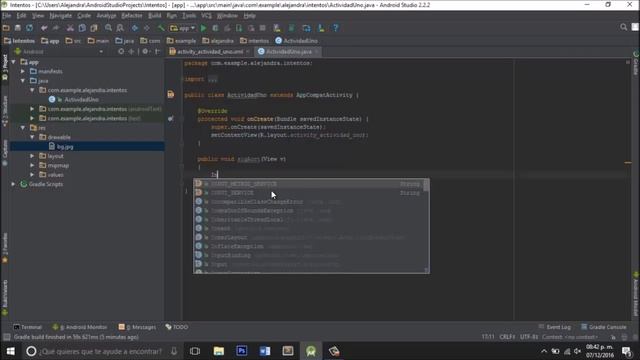Run the app with green play icon

pyautogui.click(x=203, y=28)
